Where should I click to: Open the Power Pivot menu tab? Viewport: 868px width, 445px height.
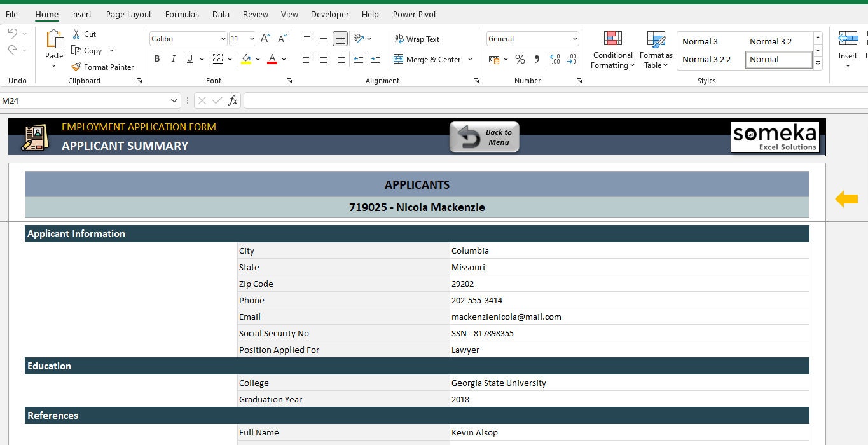click(414, 14)
